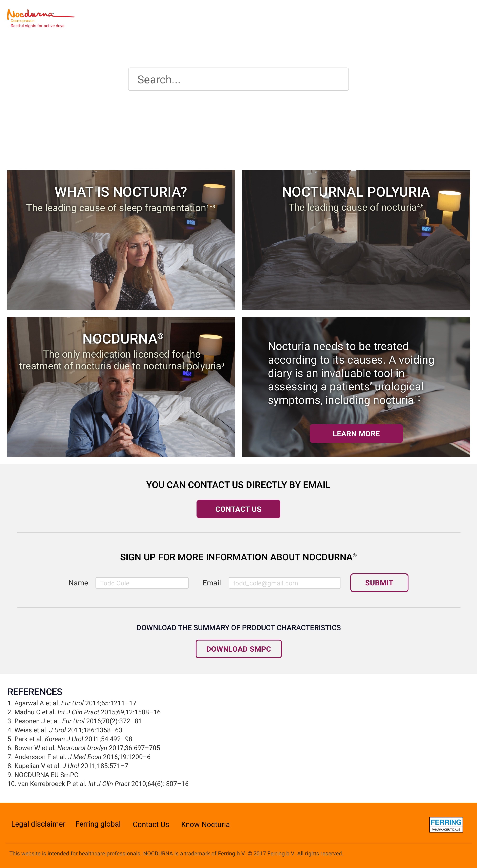Click the Ferring Pharmaceuticals logo
Screen dimensions: 477x868
pyautogui.click(x=446, y=824)
